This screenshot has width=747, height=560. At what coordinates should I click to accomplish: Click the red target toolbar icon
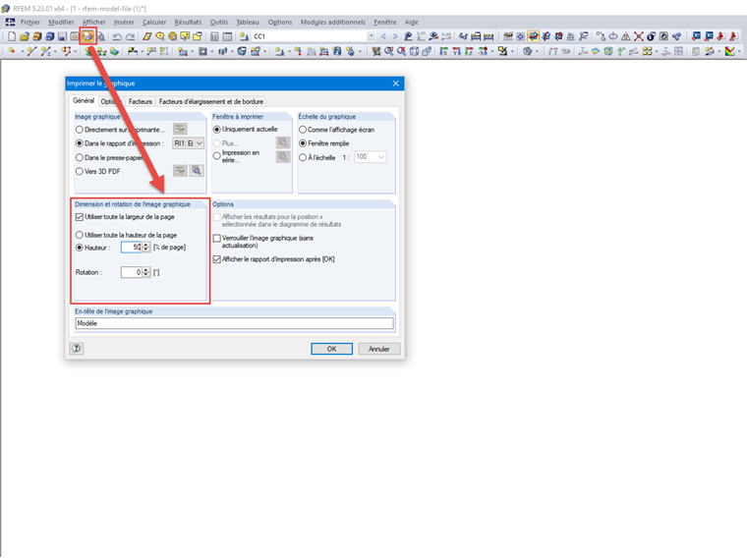click(x=172, y=36)
